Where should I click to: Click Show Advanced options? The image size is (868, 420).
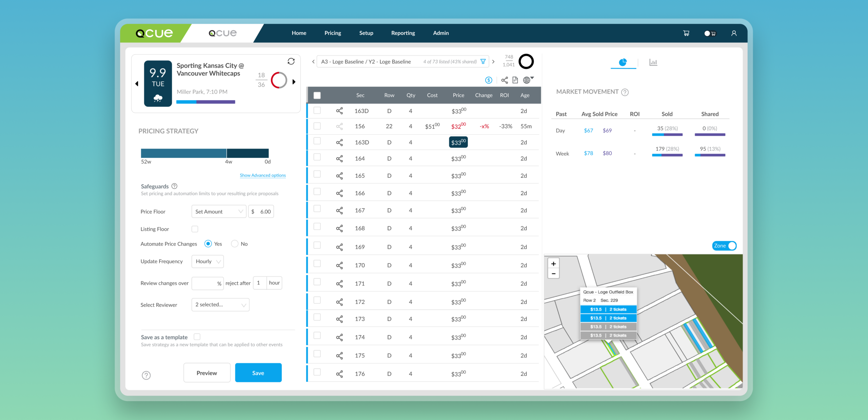click(262, 175)
